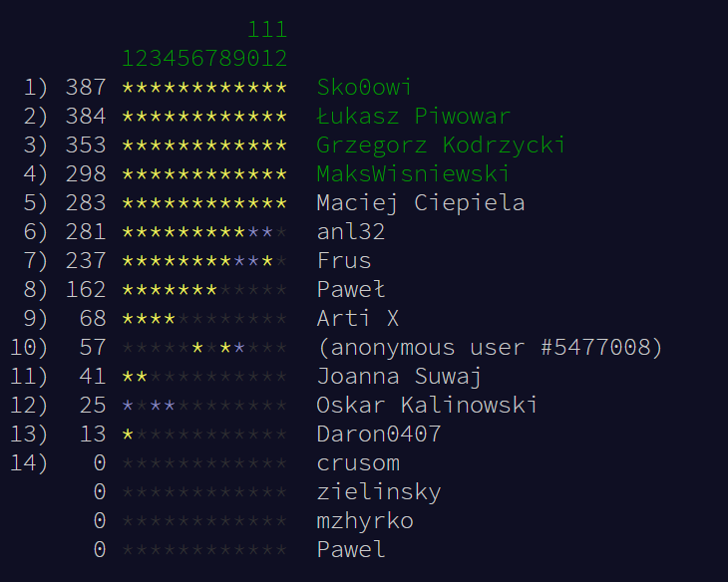The width and height of the screenshot is (728, 582).
Task: Open Grzegorz Kodrzycki's green name link
Action: [x=441, y=145]
